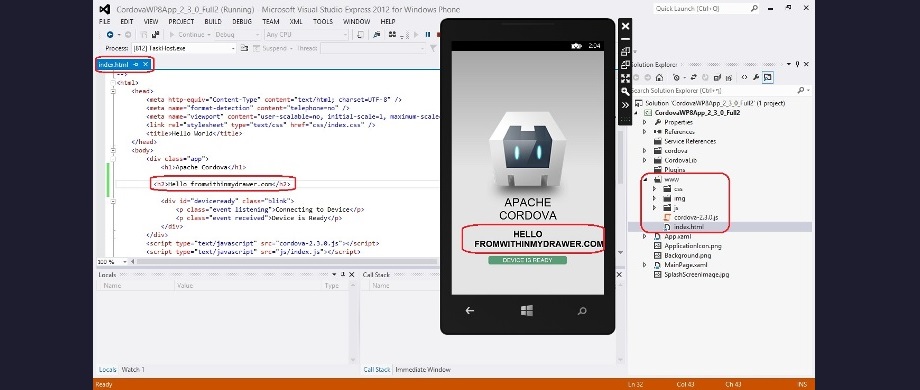Open the DEBUG menu
920x390 pixels.
[242, 22]
